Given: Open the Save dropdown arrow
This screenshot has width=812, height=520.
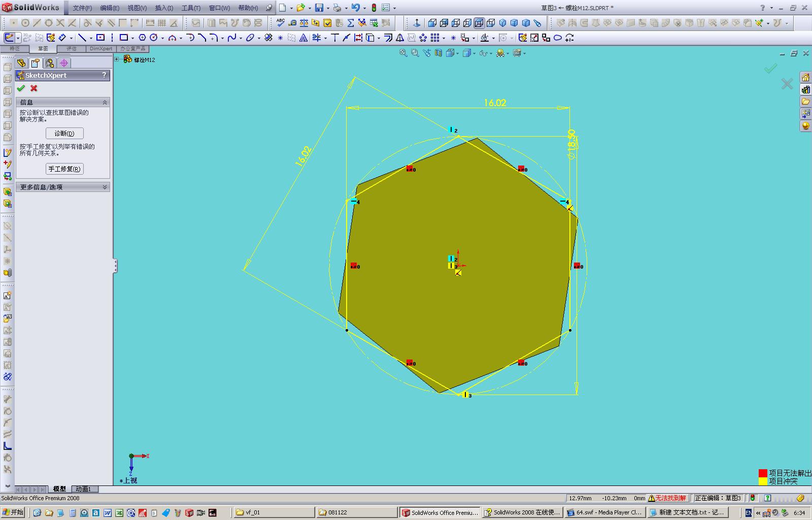Looking at the screenshot, I should pyautogui.click(x=327, y=8).
